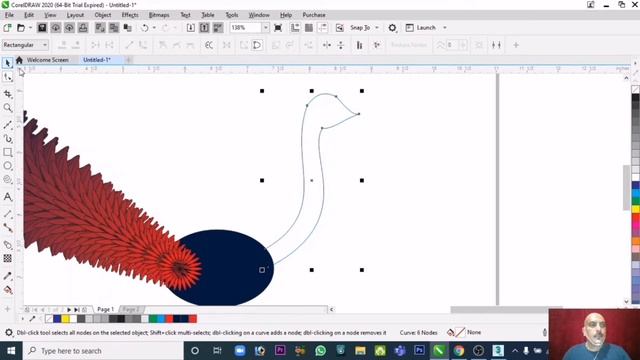
Task: Jump to last page button
Action: 76,310
